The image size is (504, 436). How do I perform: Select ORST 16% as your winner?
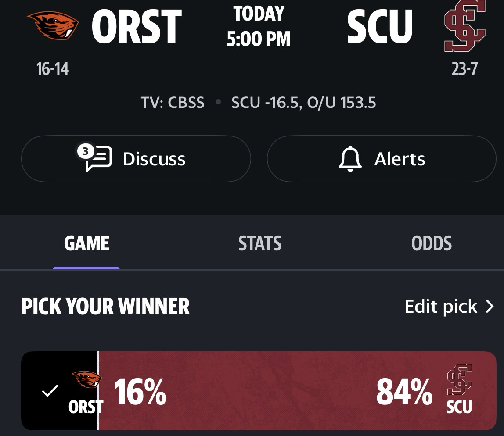point(140,391)
